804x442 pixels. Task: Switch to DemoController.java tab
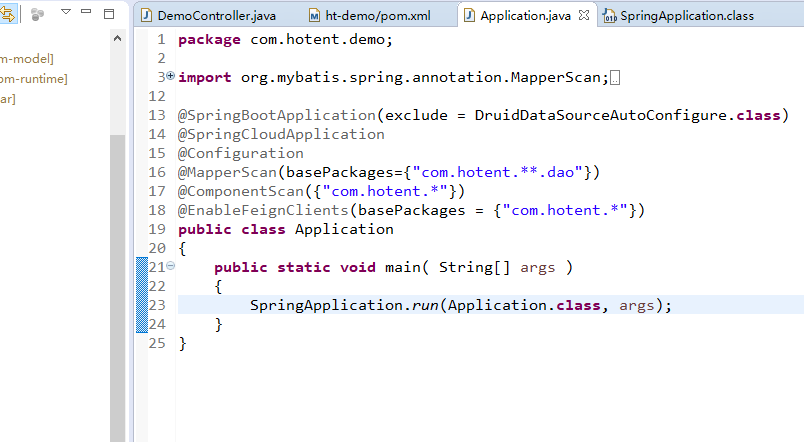[209, 15]
